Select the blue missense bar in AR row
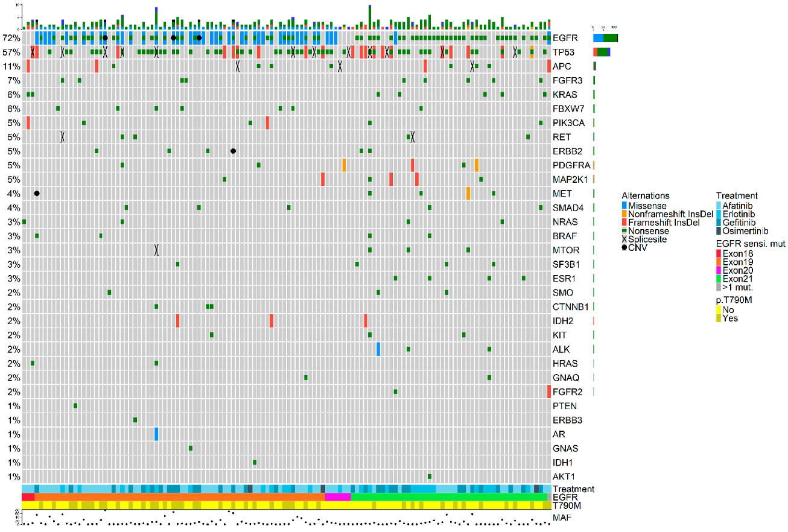 [156, 434]
